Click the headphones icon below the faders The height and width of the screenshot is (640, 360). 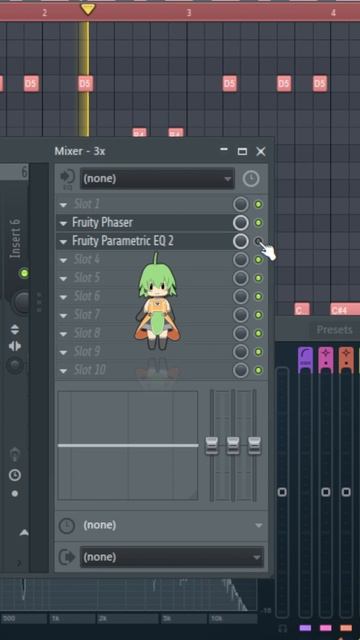pos(282,628)
